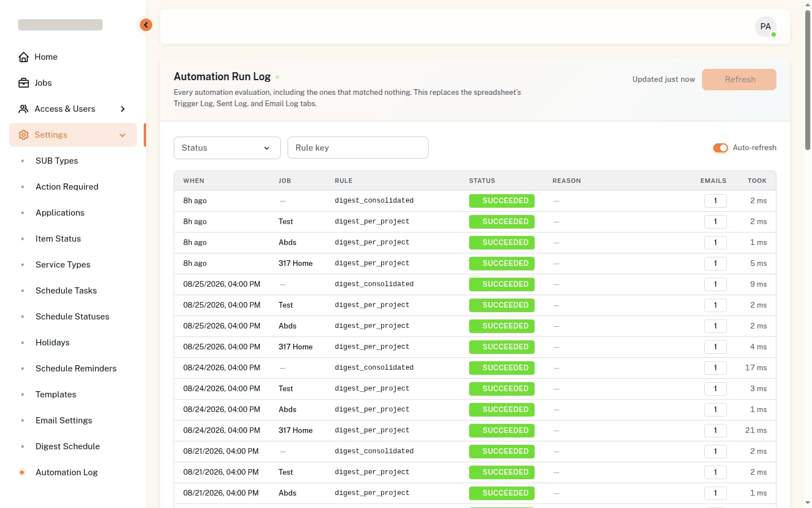Click the EMAILS column header
The image size is (812, 508).
tap(713, 181)
